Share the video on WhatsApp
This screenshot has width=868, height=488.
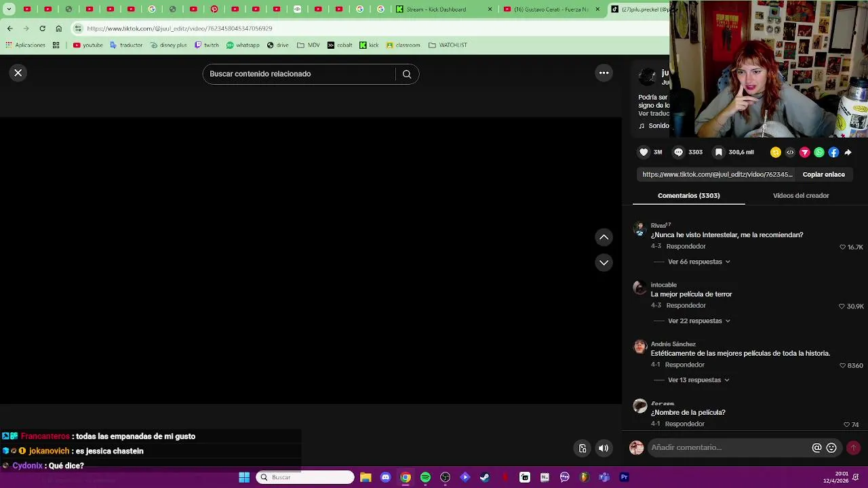pos(819,152)
